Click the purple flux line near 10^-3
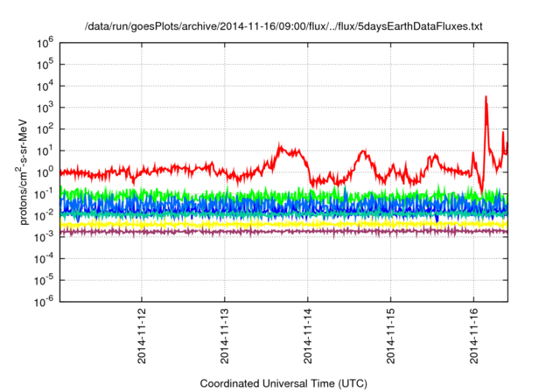The height and width of the screenshot is (392, 560). (x=283, y=231)
